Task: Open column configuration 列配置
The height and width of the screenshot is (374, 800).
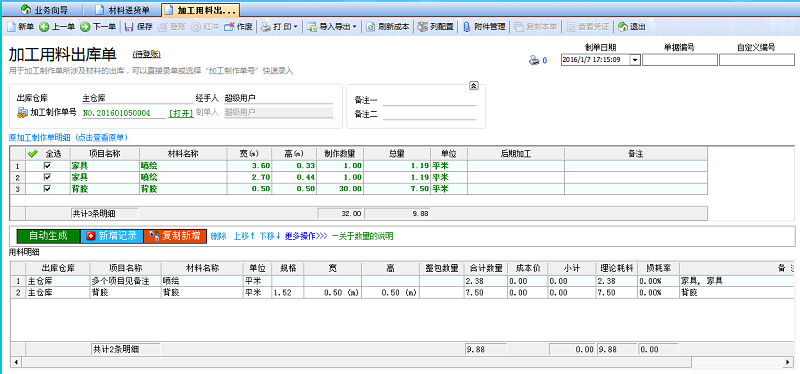Action: [x=436, y=27]
